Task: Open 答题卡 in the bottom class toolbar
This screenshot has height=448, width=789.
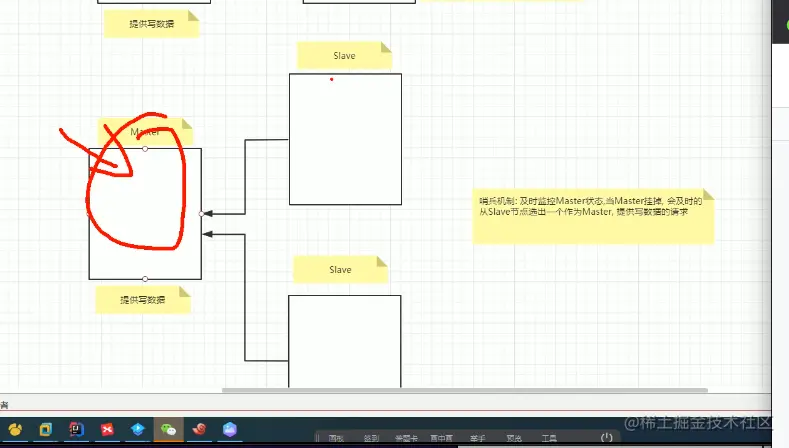Action: pos(406,438)
